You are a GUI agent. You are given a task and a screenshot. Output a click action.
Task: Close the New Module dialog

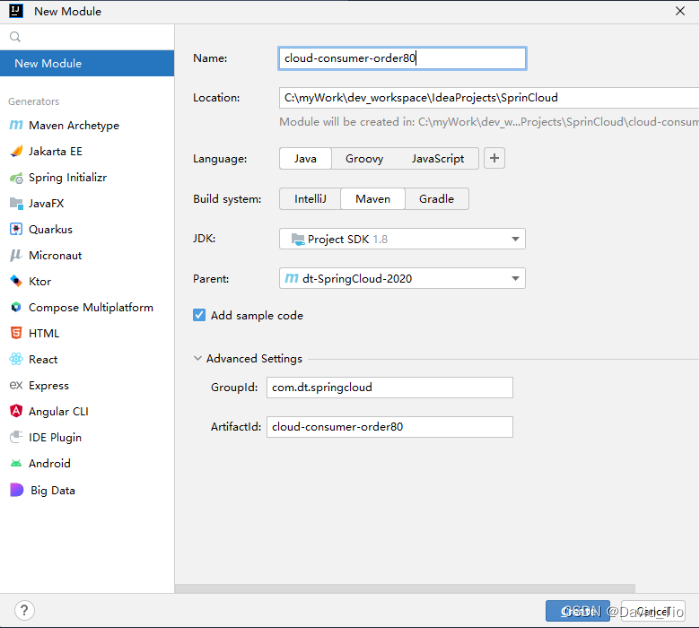[680, 11]
